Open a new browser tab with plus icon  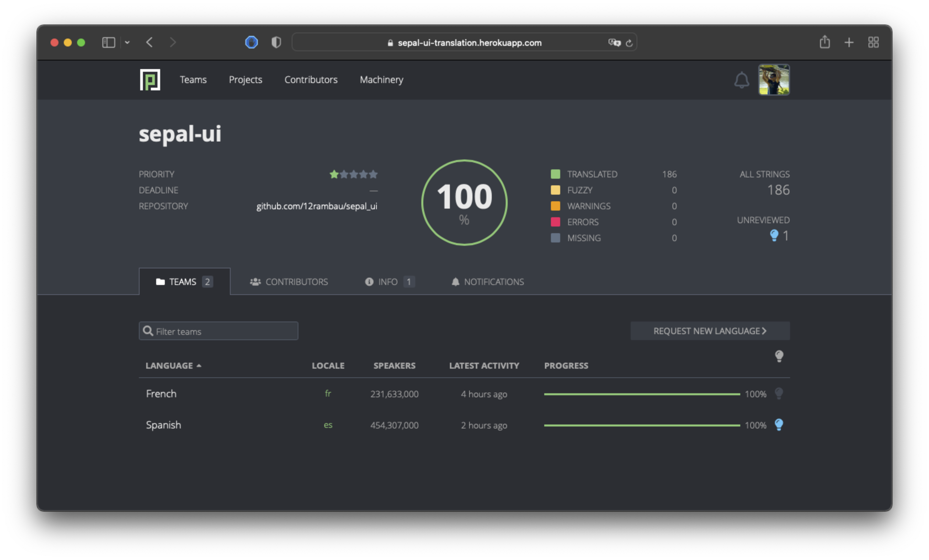(x=849, y=42)
